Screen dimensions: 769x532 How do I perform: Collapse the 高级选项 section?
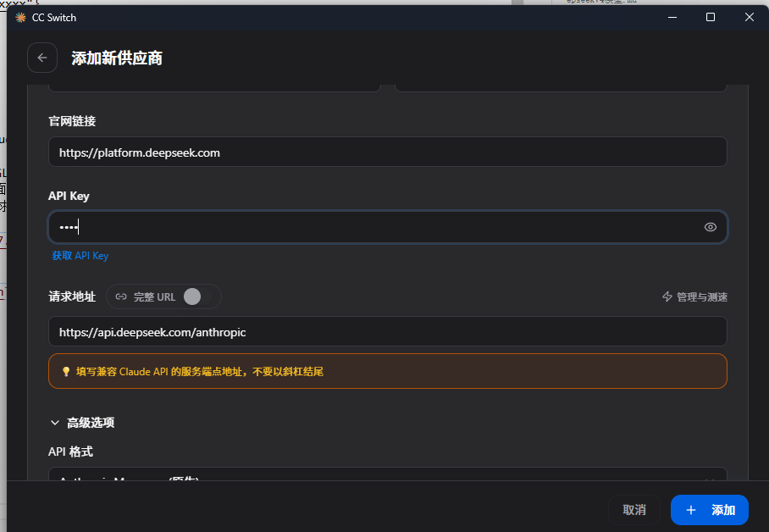click(82, 423)
